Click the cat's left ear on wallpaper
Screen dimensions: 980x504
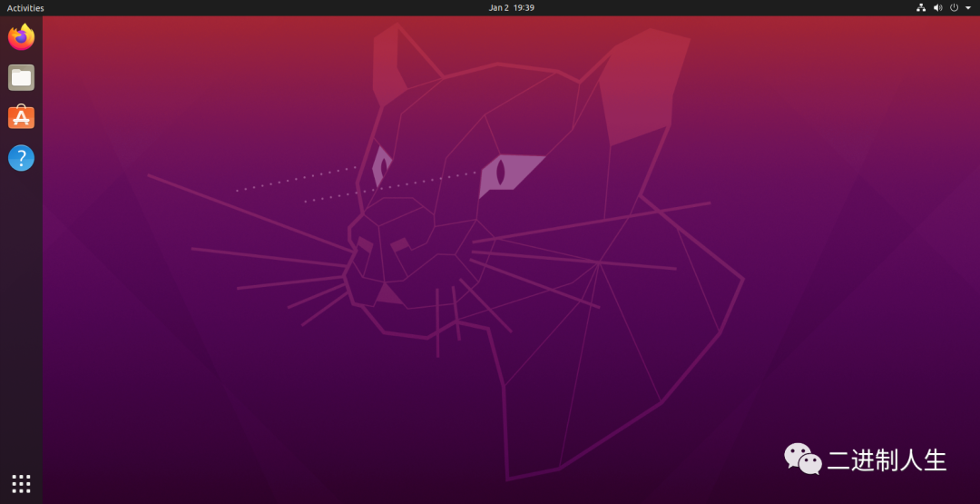click(x=390, y=68)
